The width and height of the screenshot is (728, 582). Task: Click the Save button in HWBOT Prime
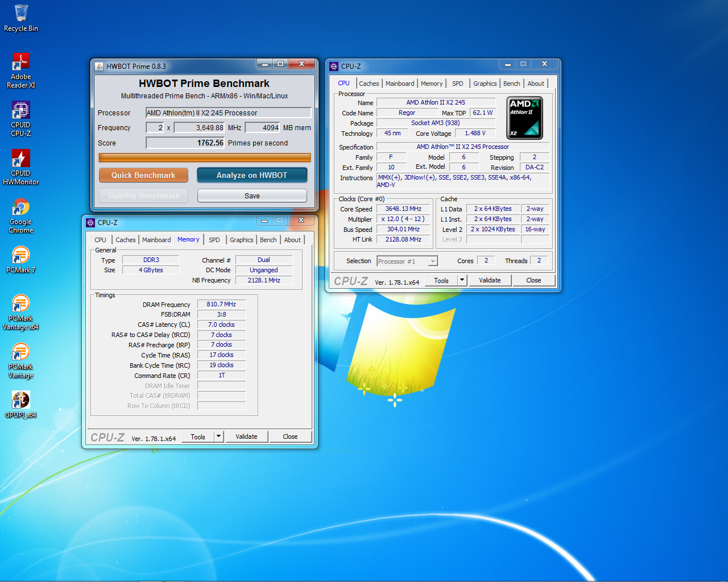[252, 196]
